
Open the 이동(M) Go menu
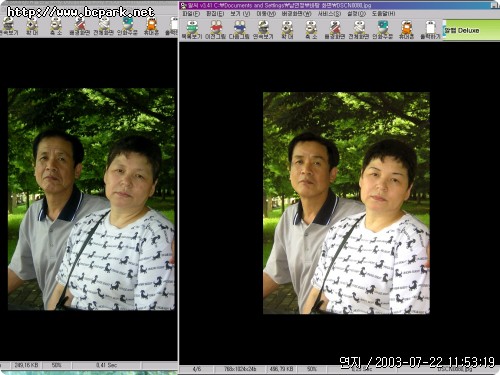(266, 14)
